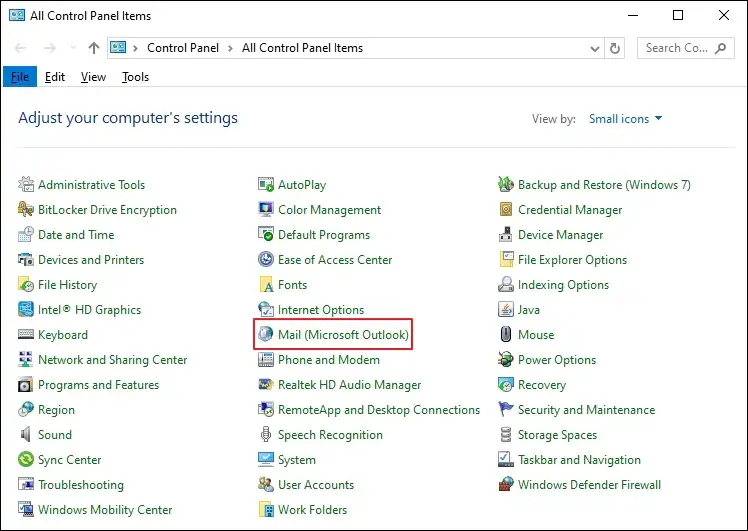The height and width of the screenshot is (531, 748).
Task: Open the Programs and Features icon
Action: tap(26, 385)
